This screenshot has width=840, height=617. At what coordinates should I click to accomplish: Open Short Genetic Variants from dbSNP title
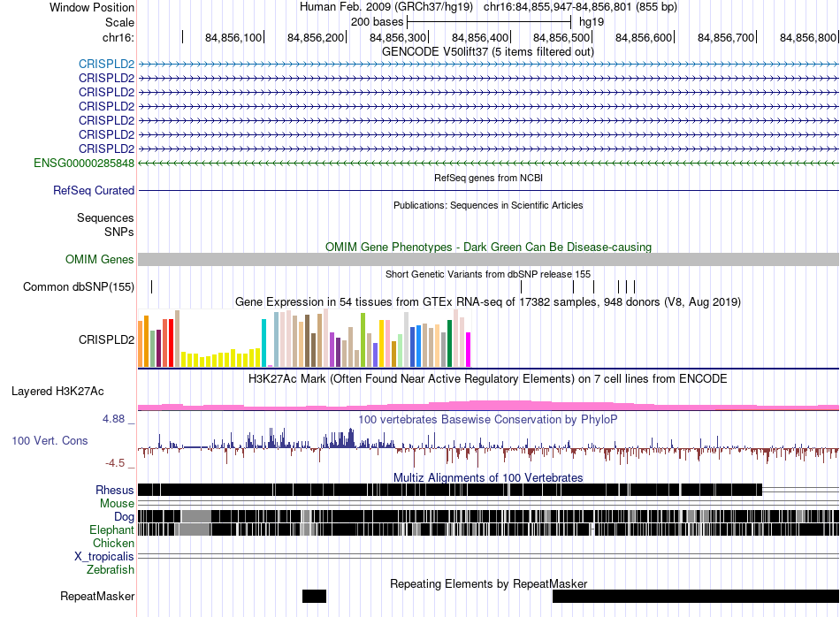(x=488, y=274)
